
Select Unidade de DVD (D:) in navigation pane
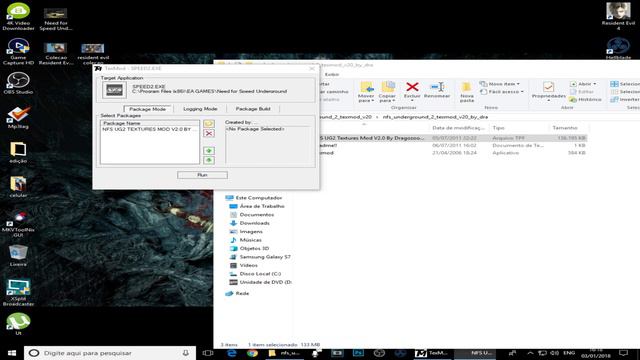click(260, 282)
